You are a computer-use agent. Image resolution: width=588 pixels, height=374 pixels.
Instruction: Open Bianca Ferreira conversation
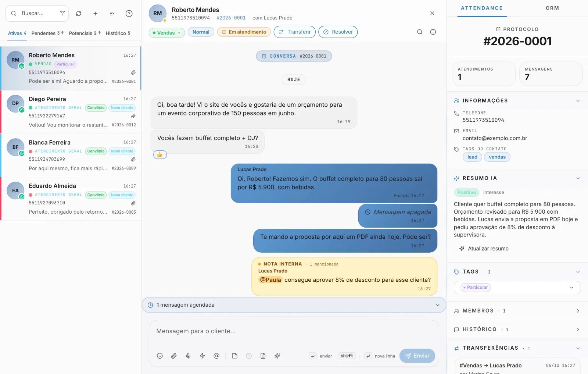click(71, 155)
